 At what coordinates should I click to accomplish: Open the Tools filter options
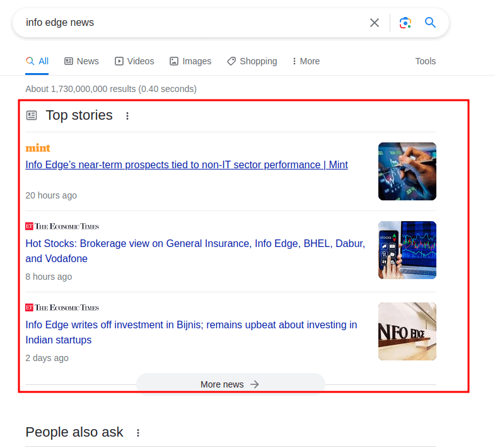(x=425, y=61)
